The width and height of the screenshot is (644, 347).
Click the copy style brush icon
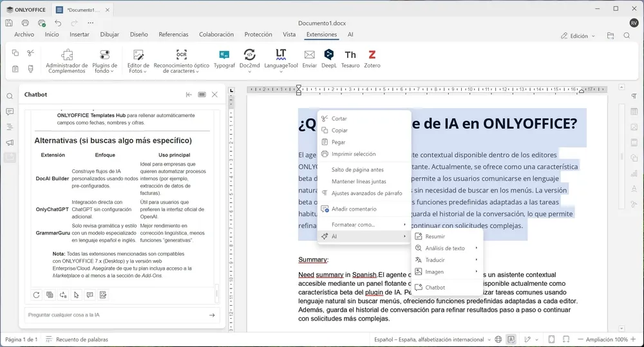click(30, 69)
